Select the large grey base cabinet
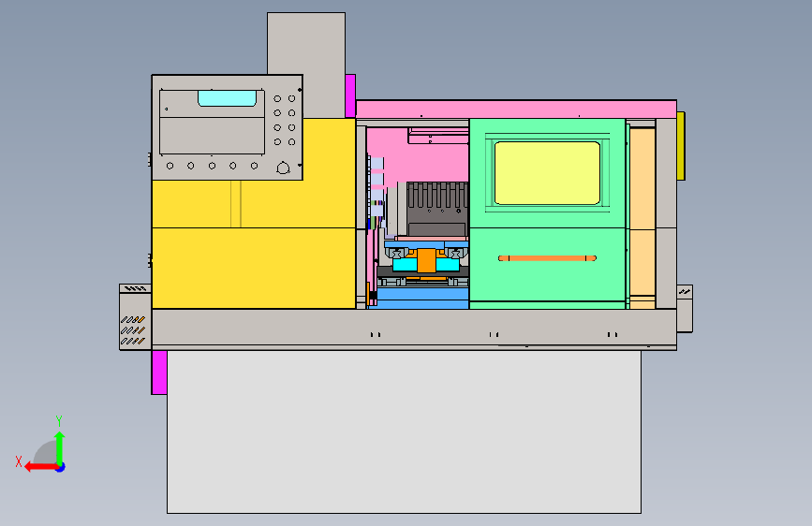The image size is (812, 526). click(x=404, y=431)
